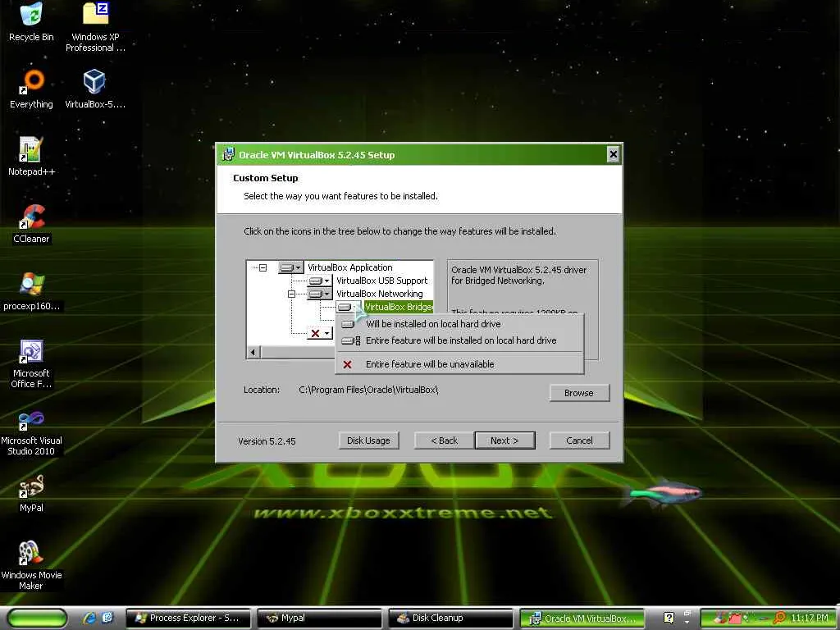
Task: Select the VirtualBox Application tree label
Action: [x=349, y=267]
